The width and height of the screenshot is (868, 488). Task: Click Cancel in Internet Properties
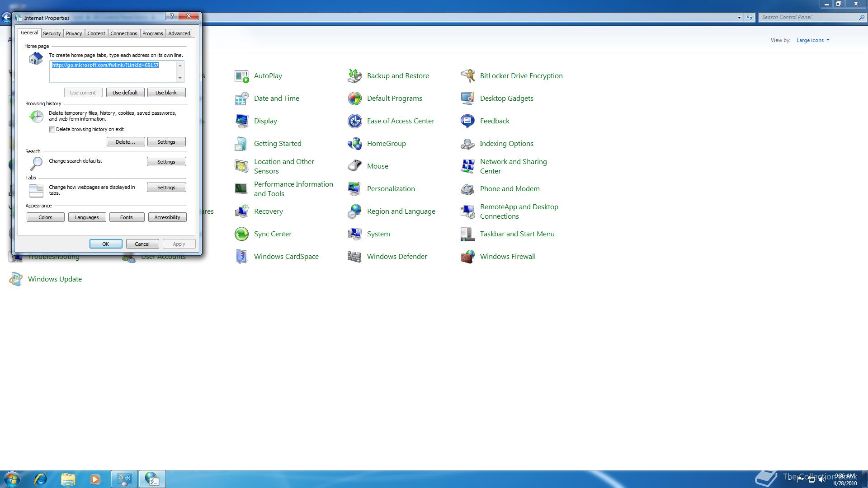(142, 244)
